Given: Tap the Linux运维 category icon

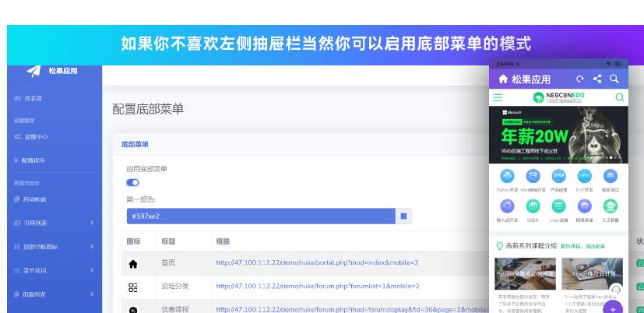Looking at the screenshot, I should 558,206.
